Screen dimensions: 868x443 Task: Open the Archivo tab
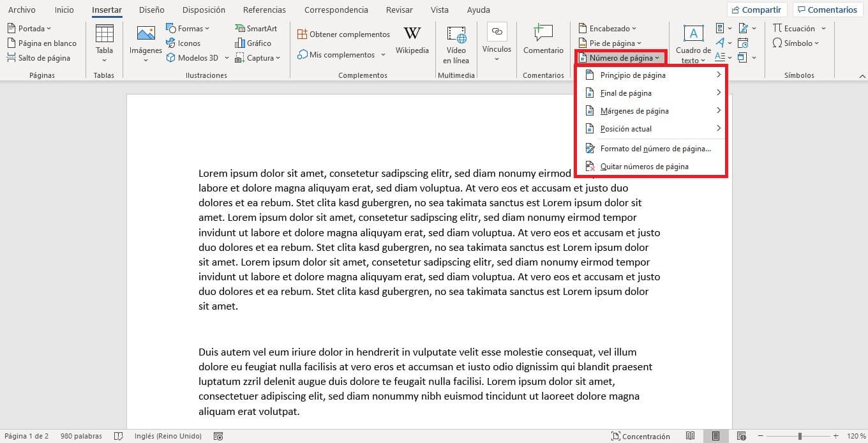pyautogui.click(x=22, y=10)
